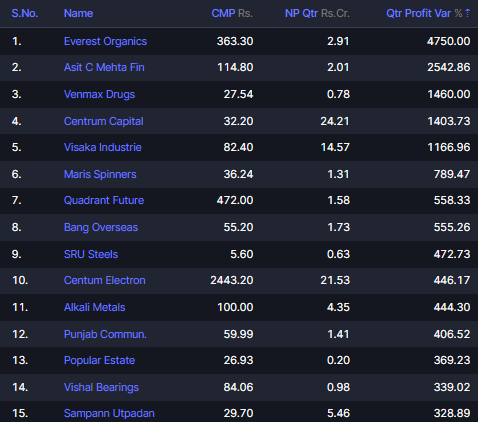Open Asit C Mehta Fin link
Image resolution: width=478 pixels, height=422 pixels.
pos(104,67)
